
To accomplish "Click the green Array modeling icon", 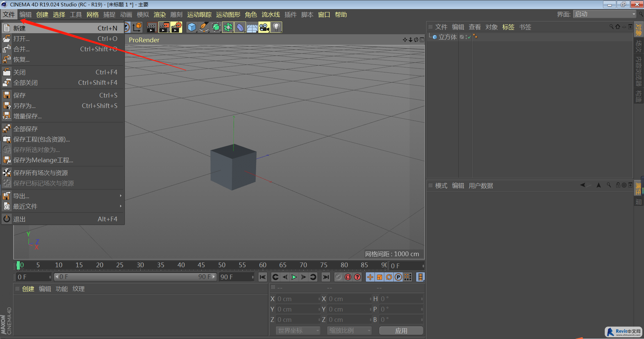I will (x=228, y=27).
